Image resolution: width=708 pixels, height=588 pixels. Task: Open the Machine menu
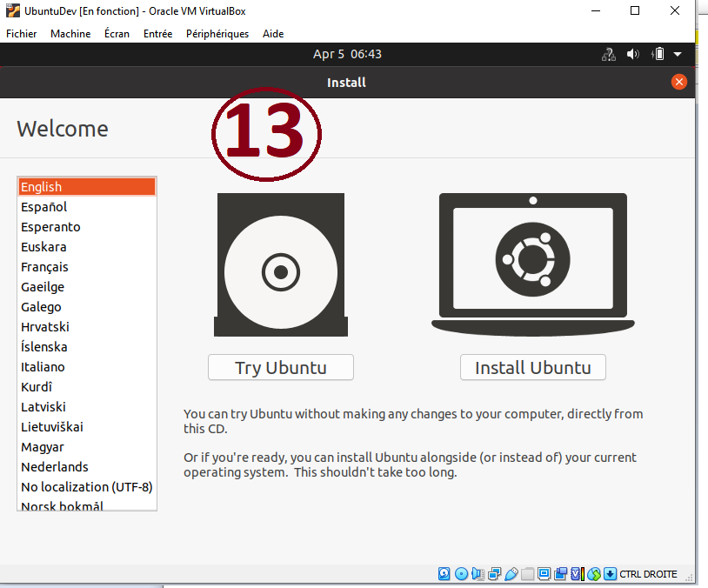[x=70, y=34]
